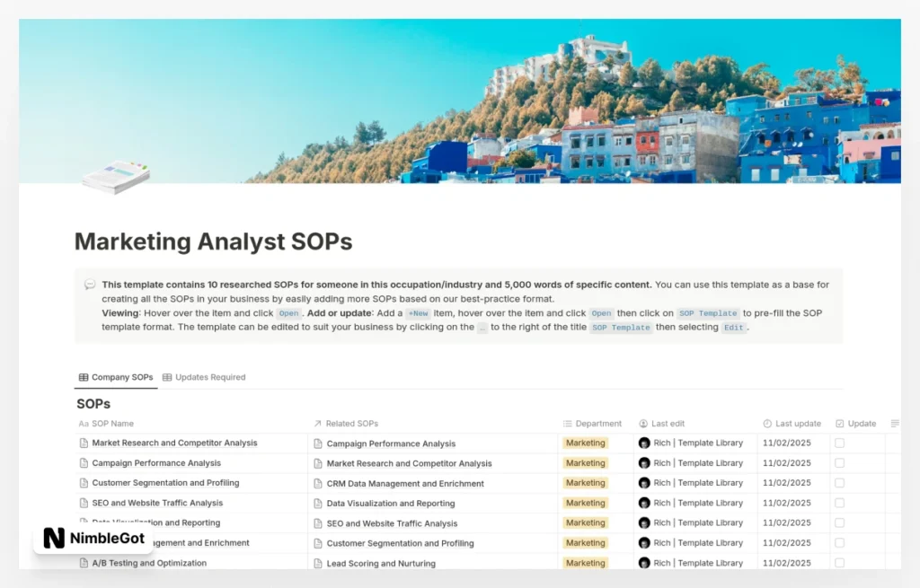Open the stacked papers page icon
Screen dimensions: 920x588
pos(116,177)
